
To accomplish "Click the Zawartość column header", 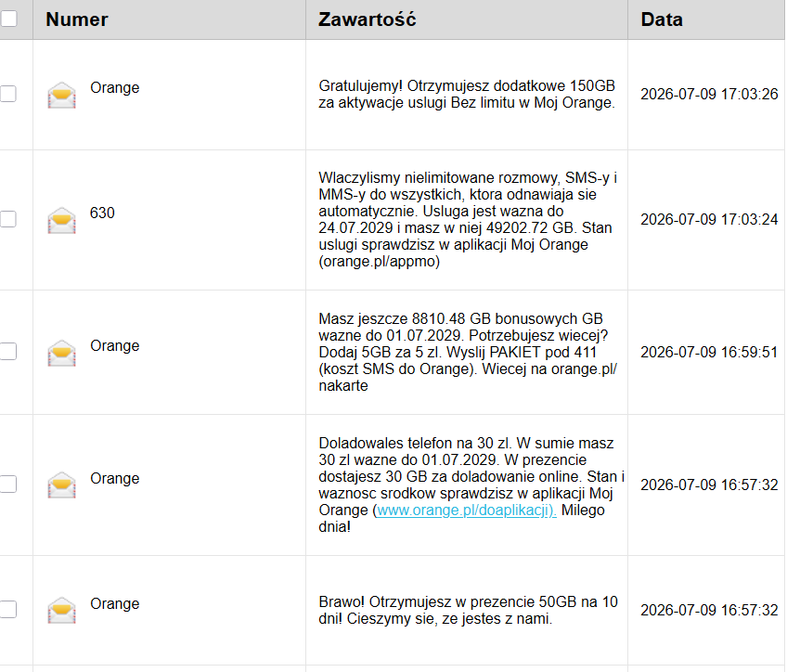I will click(x=367, y=19).
